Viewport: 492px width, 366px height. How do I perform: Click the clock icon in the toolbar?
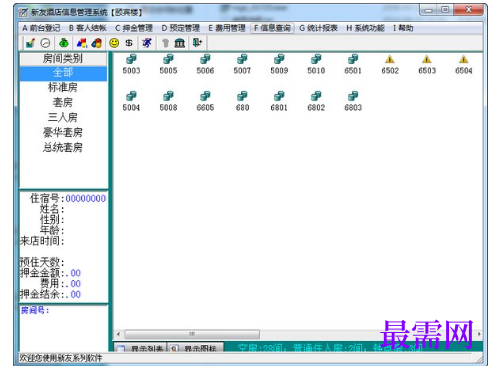(x=45, y=43)
